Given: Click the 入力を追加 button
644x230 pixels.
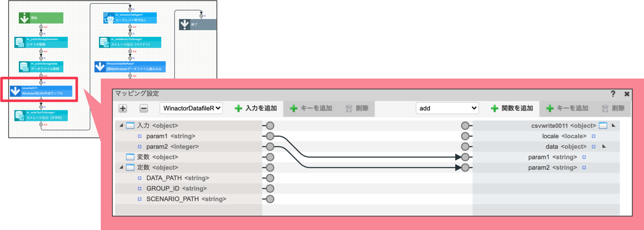Looking at the screenshot, I should click(x=256, y=108).
